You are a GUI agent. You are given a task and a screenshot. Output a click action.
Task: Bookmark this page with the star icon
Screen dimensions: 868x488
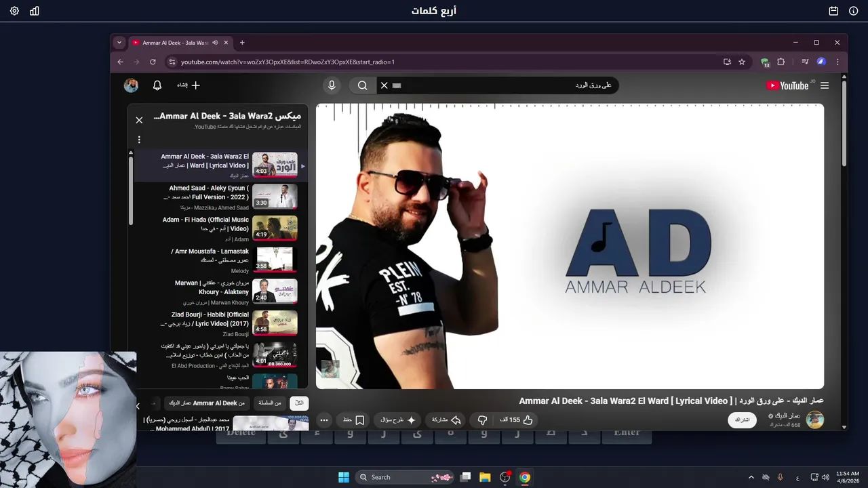coord(742,62)
